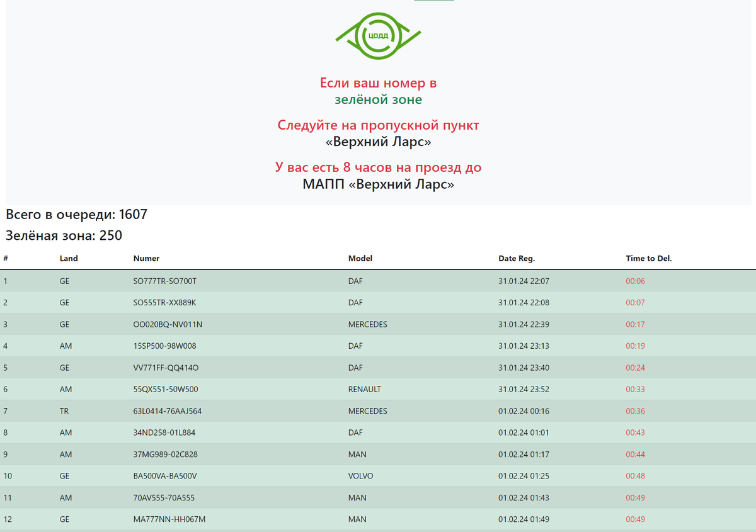Click registration date 01.02.24 00:16
The height and width of the screenshot is (532, 756).
tap(524, 411)
